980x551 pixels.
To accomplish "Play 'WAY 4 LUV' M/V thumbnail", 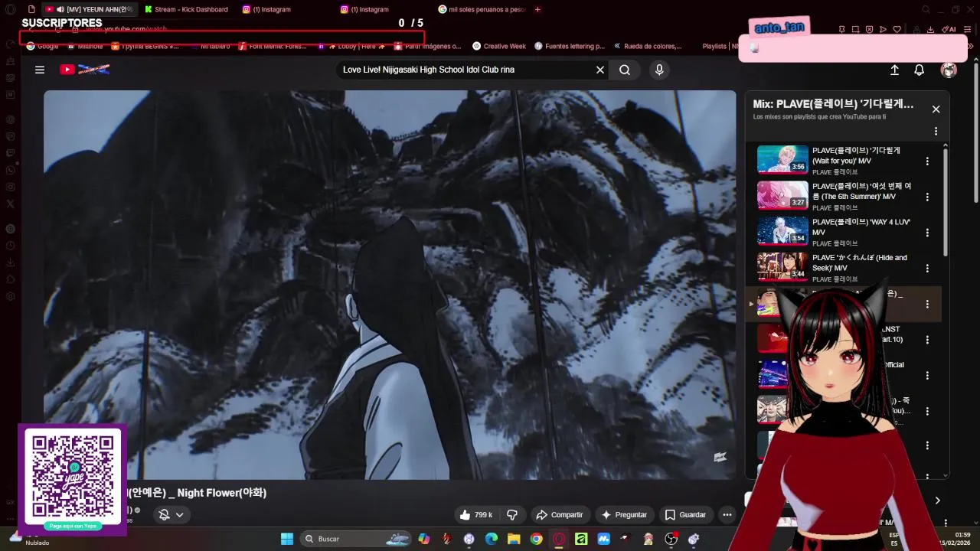I will [782, 231].
